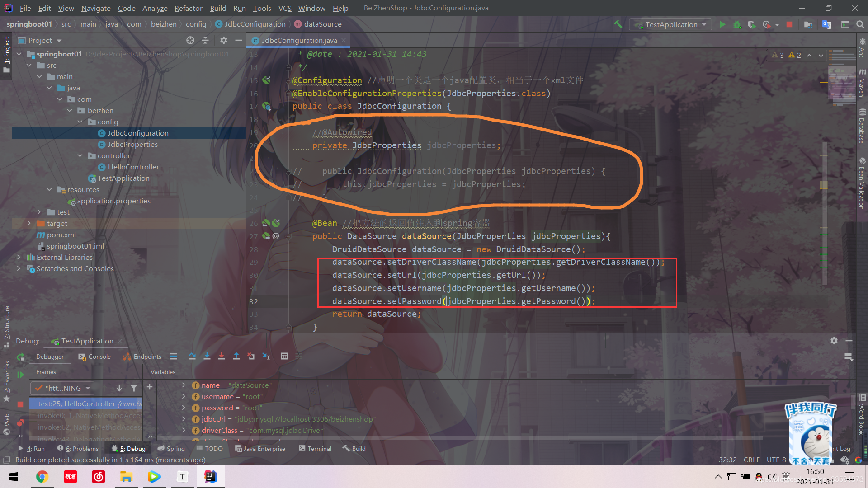Run TestApplication with the green play icon

(x=722, y=24)
